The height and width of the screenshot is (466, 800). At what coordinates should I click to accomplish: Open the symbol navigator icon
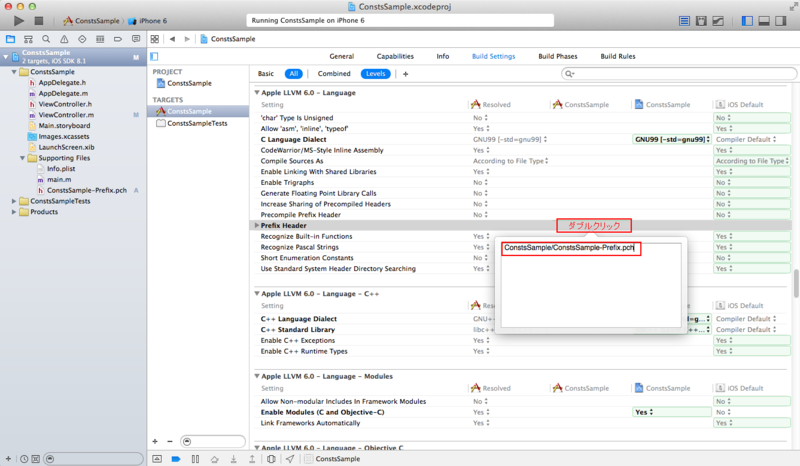(x=28, y=39)
